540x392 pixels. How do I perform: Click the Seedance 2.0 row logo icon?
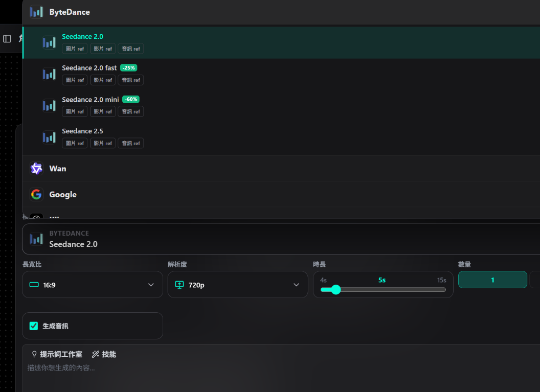pos(49,43)
